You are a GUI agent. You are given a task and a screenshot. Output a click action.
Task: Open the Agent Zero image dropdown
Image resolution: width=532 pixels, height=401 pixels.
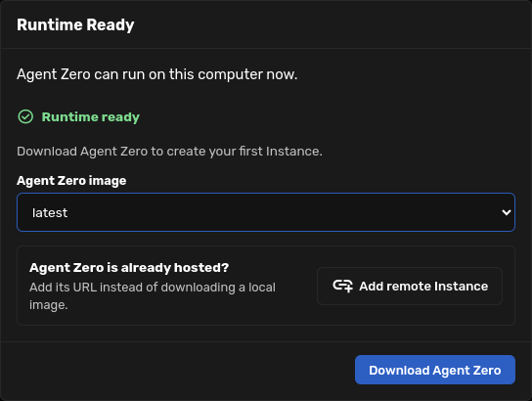pyautogui.click(x=266, y=212)
